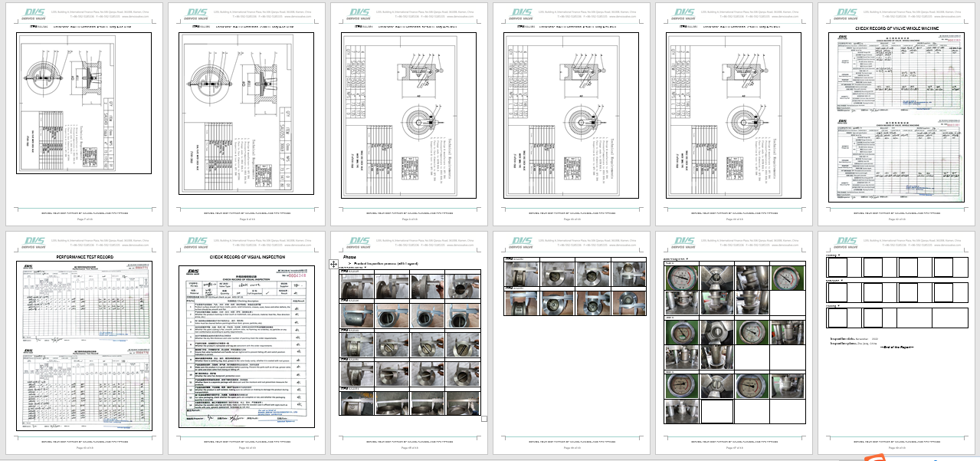Click the first pressure gauge photo on the gauge photos page
Image resolution: width=980 pixels, height=461 pixels.
click(x=683, y=278)
